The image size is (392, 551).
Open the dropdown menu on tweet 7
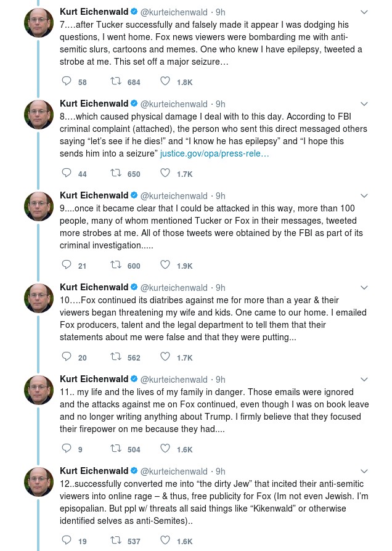(x=364, y=12)
